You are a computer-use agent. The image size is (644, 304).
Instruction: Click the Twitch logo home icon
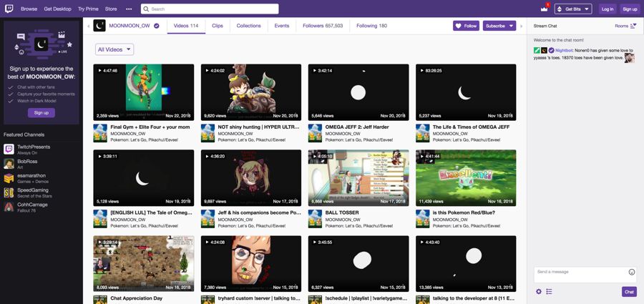pos(9,9)
